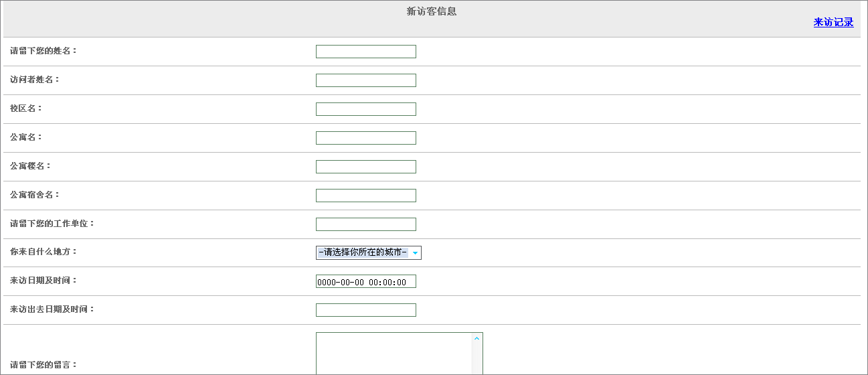The width and height of the screenshot is (868, 375).
Task: Focus the 访问者姓名 text box
Action: [x=366, y=80]
